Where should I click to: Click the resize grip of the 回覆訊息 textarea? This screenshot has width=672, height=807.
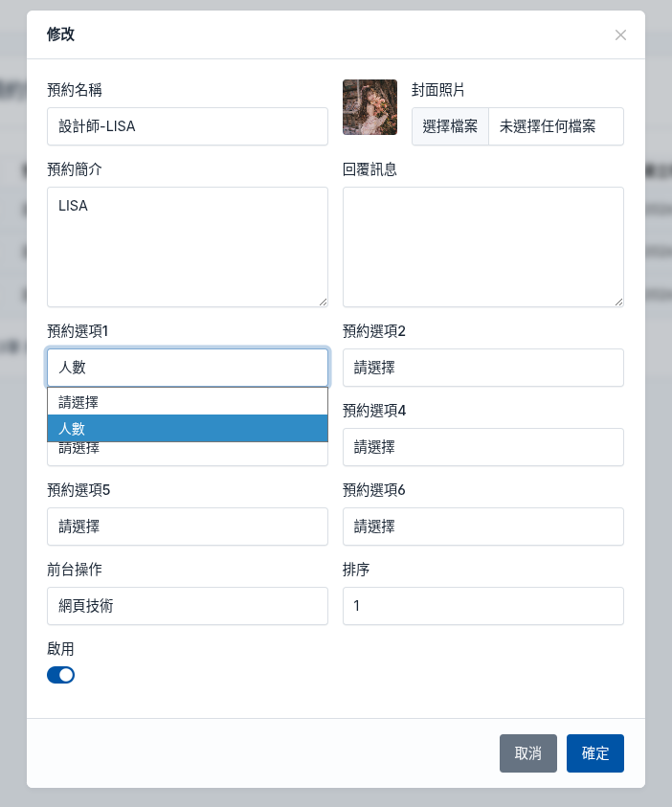[x=619, y=303]
